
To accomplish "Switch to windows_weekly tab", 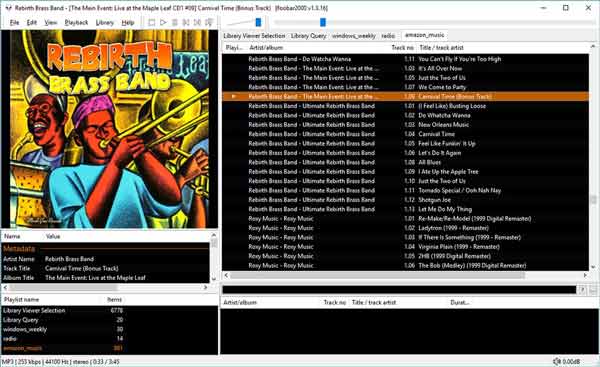I will (x=354, y=36).
